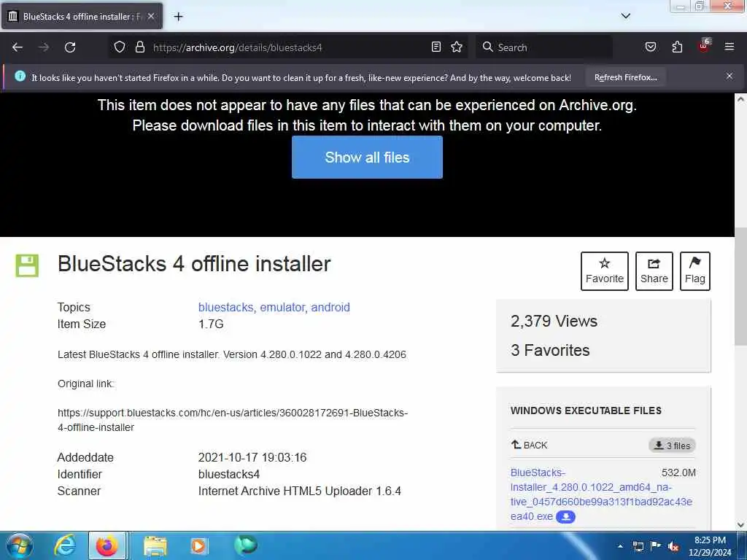Click the Firefox Search box
The height and width of the screenshot is (560, 747).
click(x=544, y=47)
